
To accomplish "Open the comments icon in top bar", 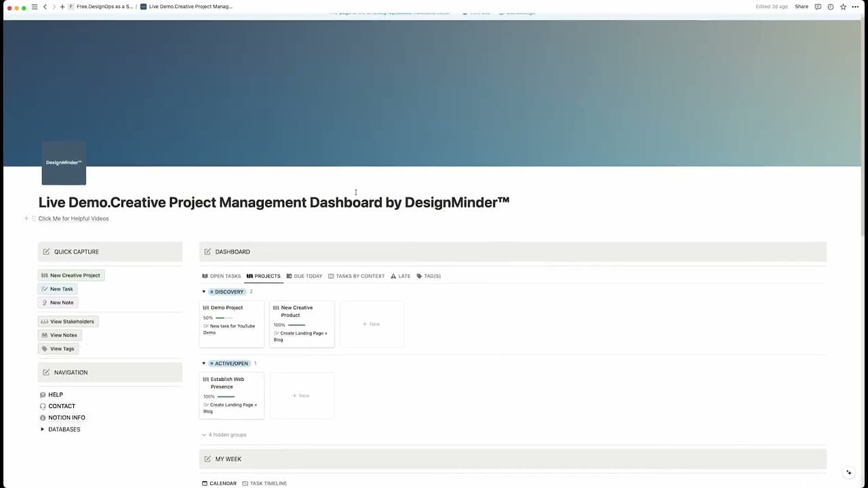I will tap(818, 7).
